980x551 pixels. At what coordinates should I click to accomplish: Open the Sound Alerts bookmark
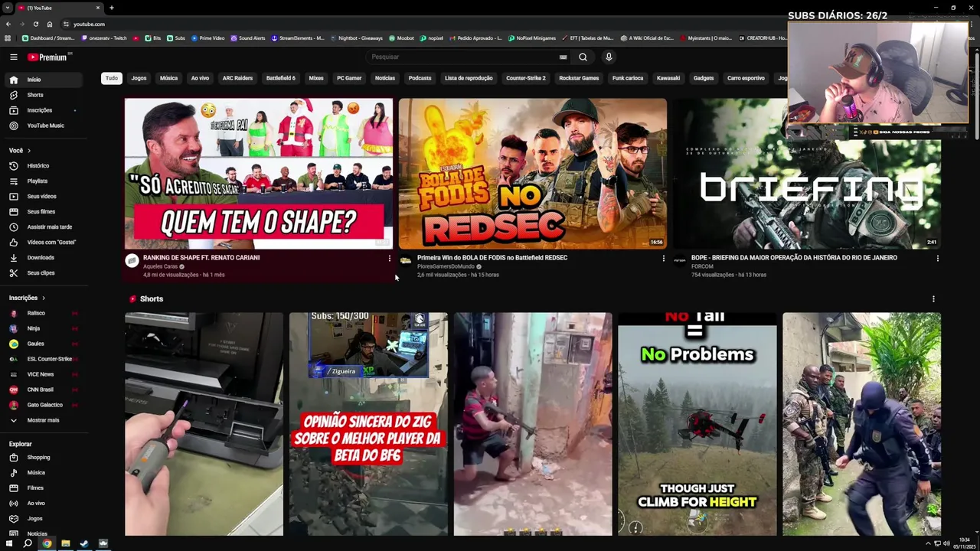(248, 38)
